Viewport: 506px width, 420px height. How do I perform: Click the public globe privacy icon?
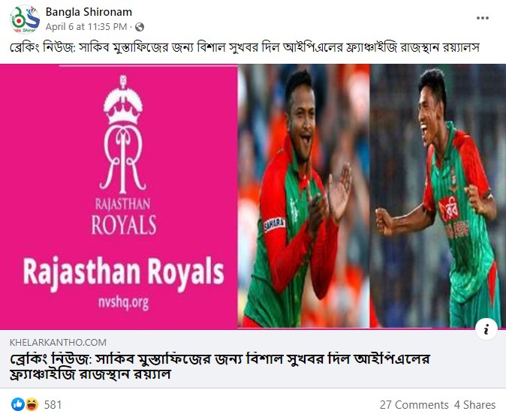point(140,27)
